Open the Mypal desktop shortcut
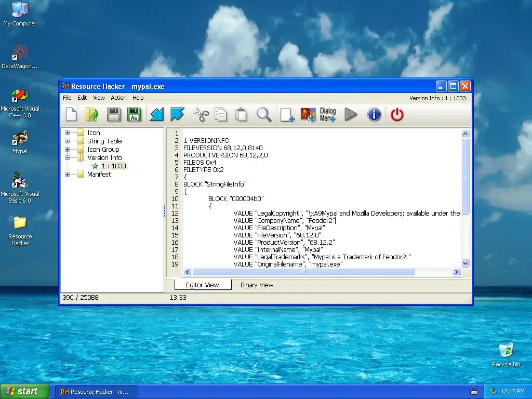This screenshot has height=399, width=532. [x=20, y=142]
